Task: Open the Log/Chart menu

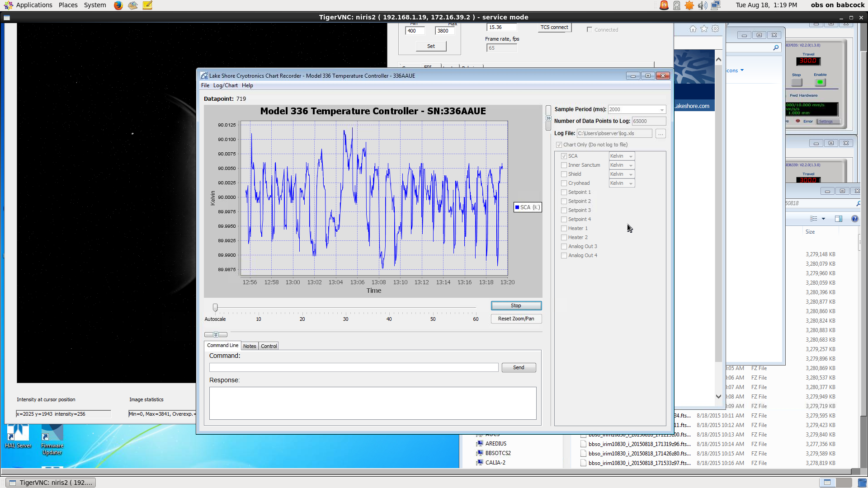Action: [225, 85]
